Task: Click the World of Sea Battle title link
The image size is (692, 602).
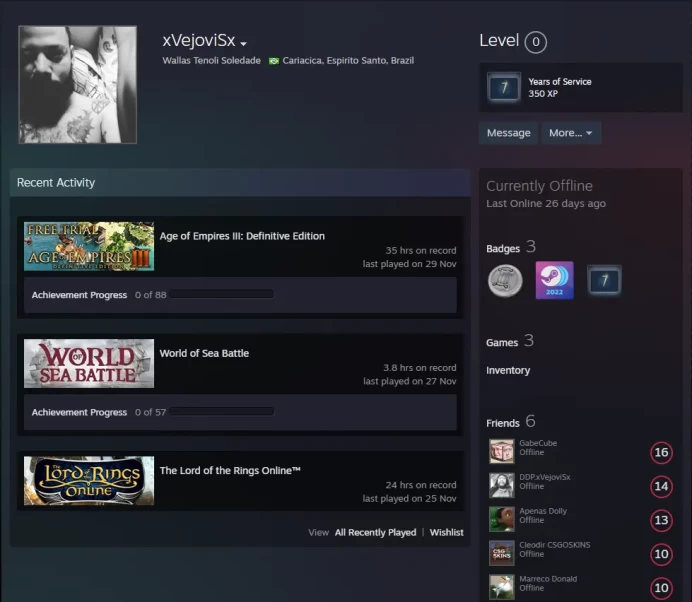Action: click(204, 353)
